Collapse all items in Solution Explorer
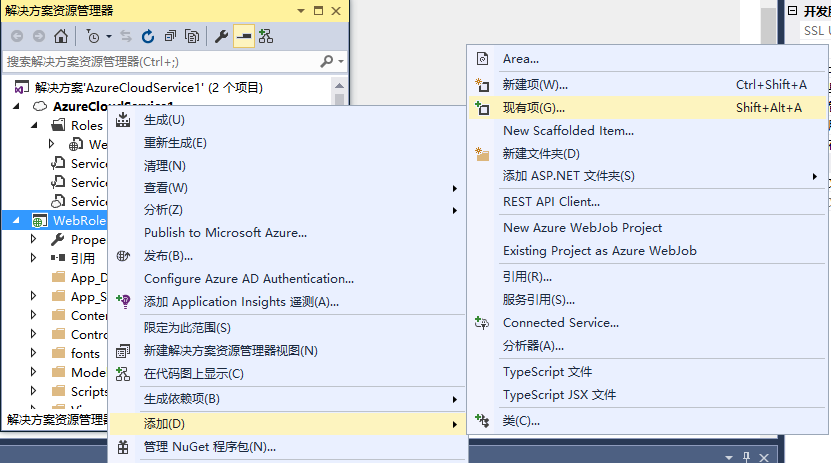Viewport: 831px width, 463px height. point(170,36)
